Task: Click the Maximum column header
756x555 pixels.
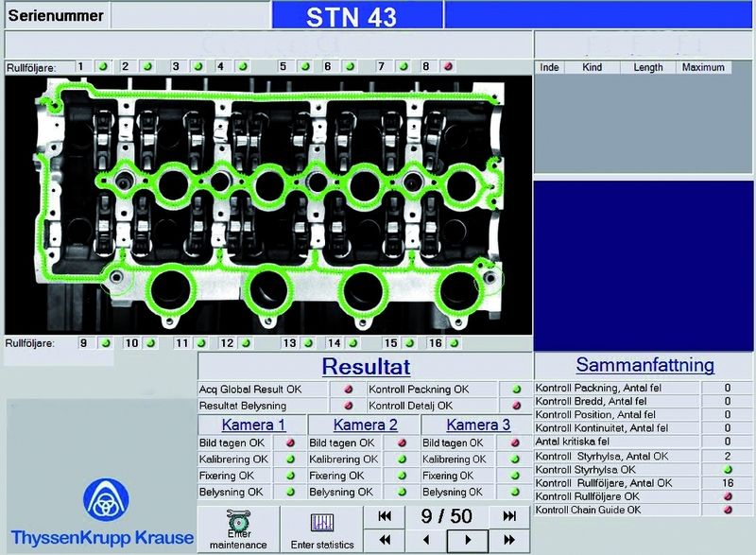Action: tap(703, 67)
